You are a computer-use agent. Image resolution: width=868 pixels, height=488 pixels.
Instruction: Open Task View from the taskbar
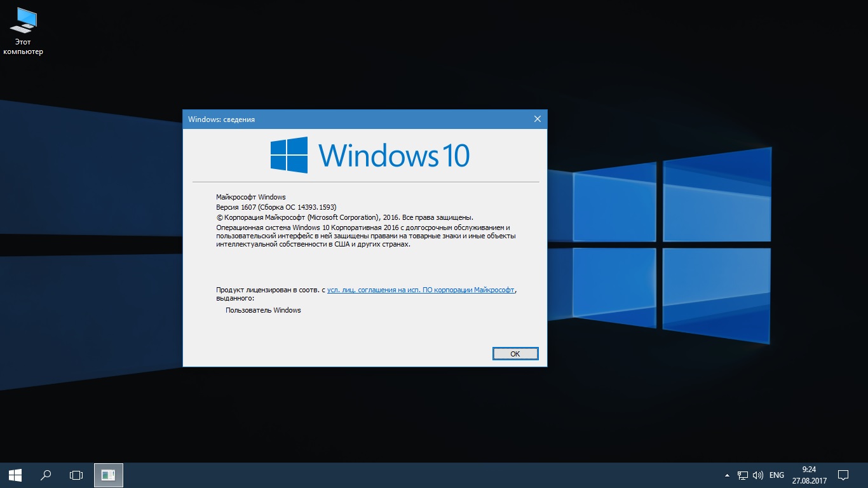click(x=76, y=475)
